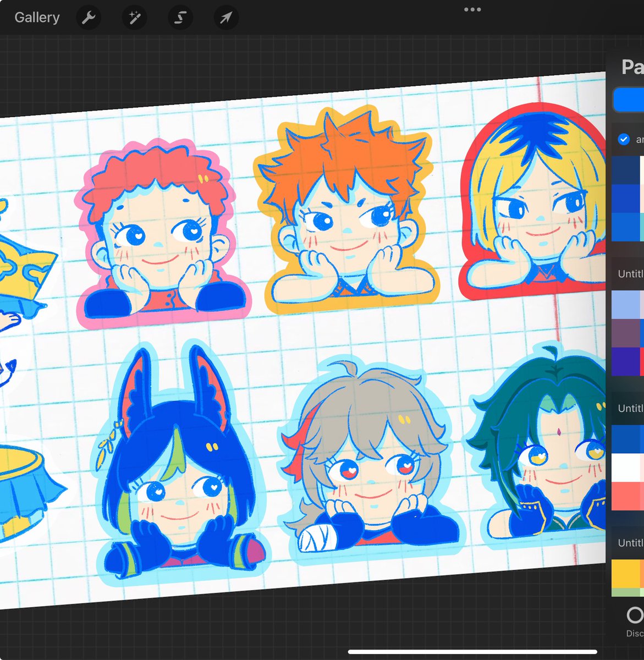Open the Actions wrench menu
This screenshot has width=644, height=660.
pyautogui.click(x=89, y=18)
